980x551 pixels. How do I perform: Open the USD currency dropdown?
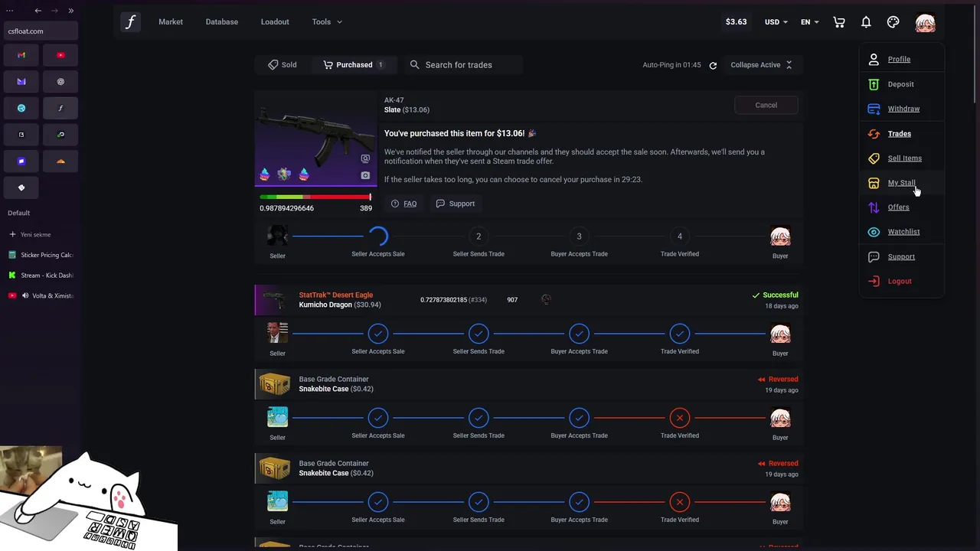coord(776,22)
